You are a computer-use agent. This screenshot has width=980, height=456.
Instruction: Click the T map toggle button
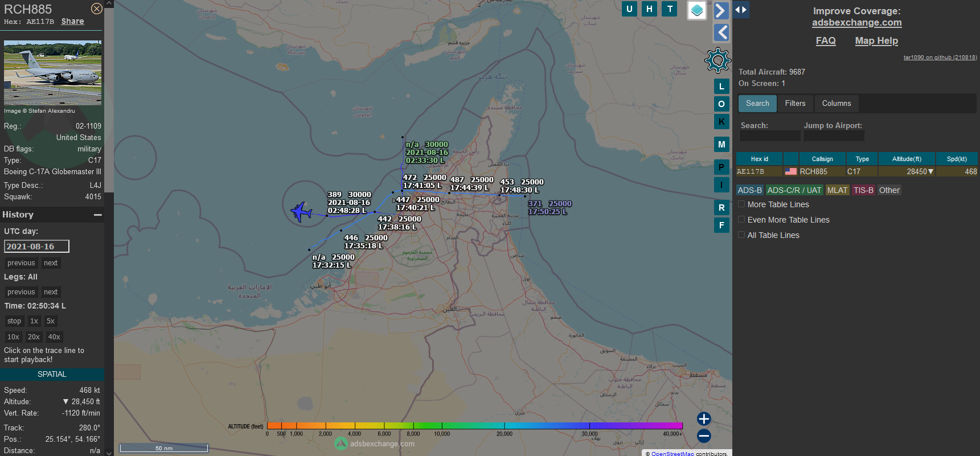[670, 9]
